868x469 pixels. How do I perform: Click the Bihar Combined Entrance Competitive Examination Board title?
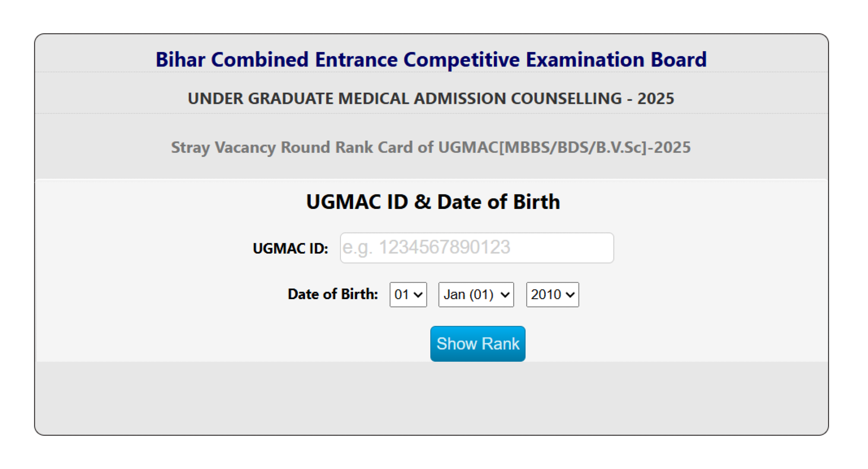pyautogui.click(x=431, y=59)
